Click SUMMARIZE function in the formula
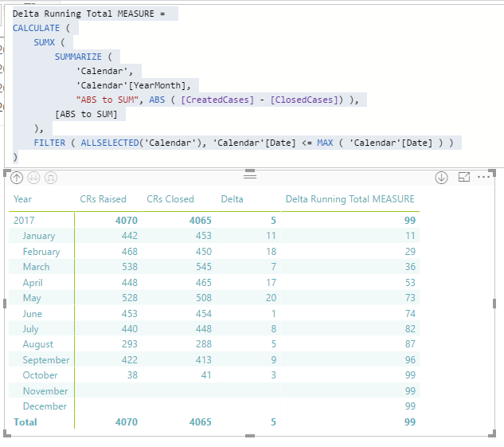 pyautogui.click(x=78, y=57)
